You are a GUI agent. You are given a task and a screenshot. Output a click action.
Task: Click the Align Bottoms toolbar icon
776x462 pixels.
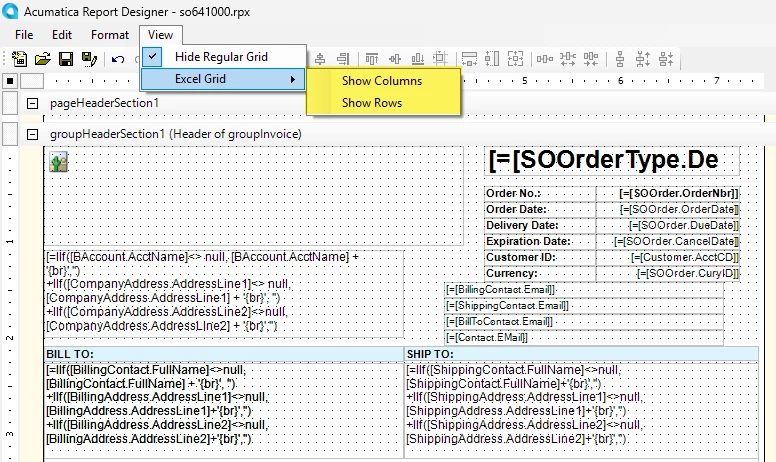[x=418, y=59]
